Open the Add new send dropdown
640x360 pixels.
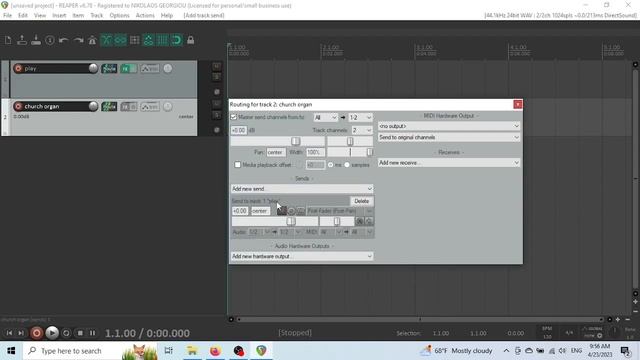tap(302, 189)
